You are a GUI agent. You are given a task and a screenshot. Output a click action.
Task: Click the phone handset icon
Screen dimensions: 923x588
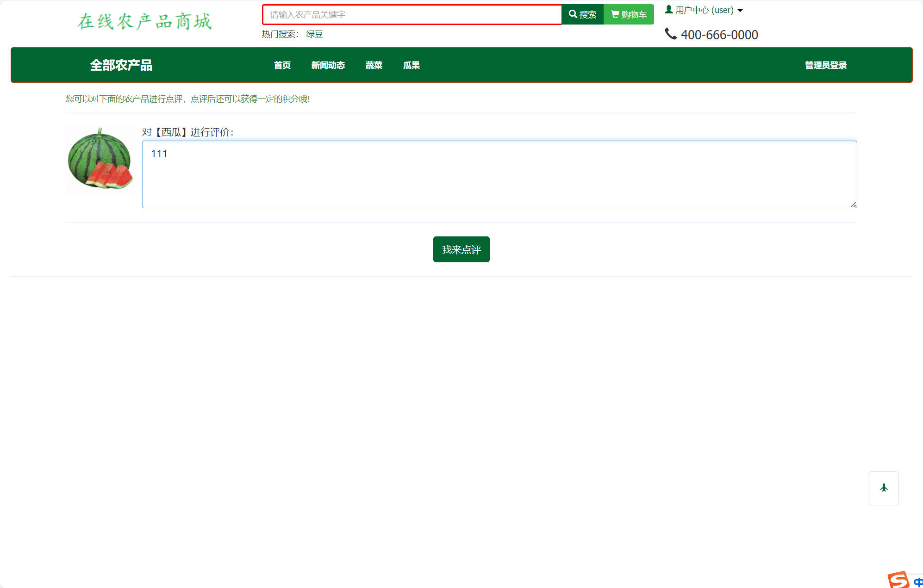670,34
